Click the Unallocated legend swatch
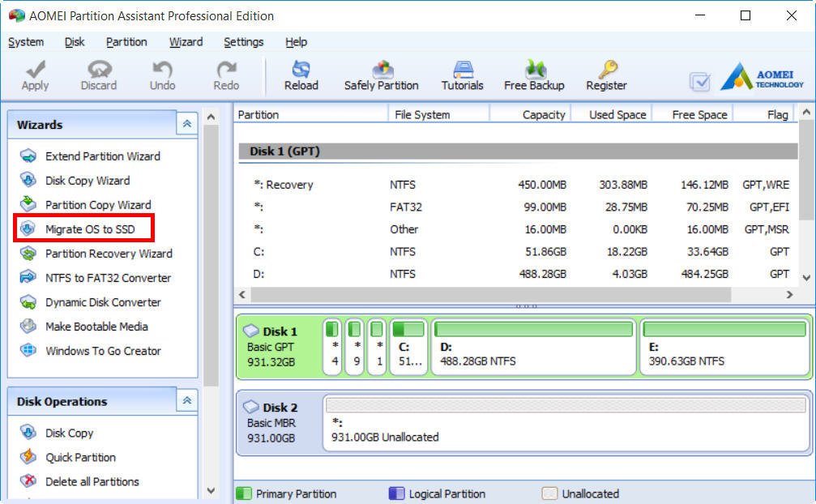Image resolution: width=816 pixels, height=504 pixels. pos(549,493)
